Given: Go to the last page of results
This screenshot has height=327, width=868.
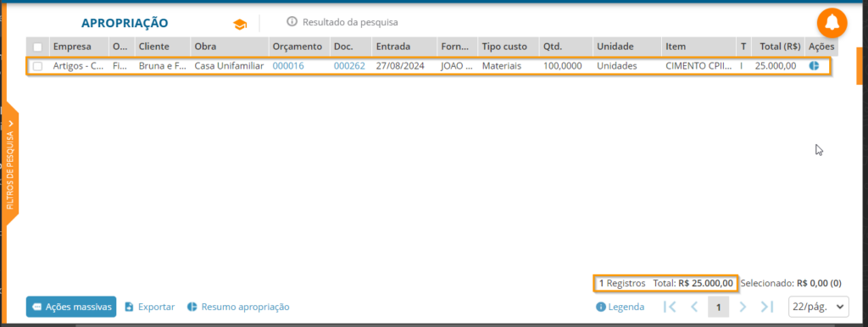Looking at the screenshot, I should click(766, 307).
